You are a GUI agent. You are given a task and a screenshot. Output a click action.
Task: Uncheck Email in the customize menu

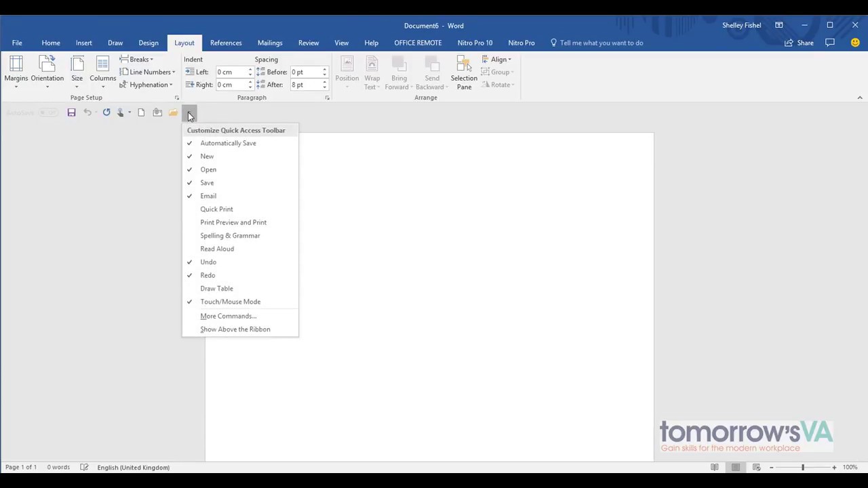(240, 196)
